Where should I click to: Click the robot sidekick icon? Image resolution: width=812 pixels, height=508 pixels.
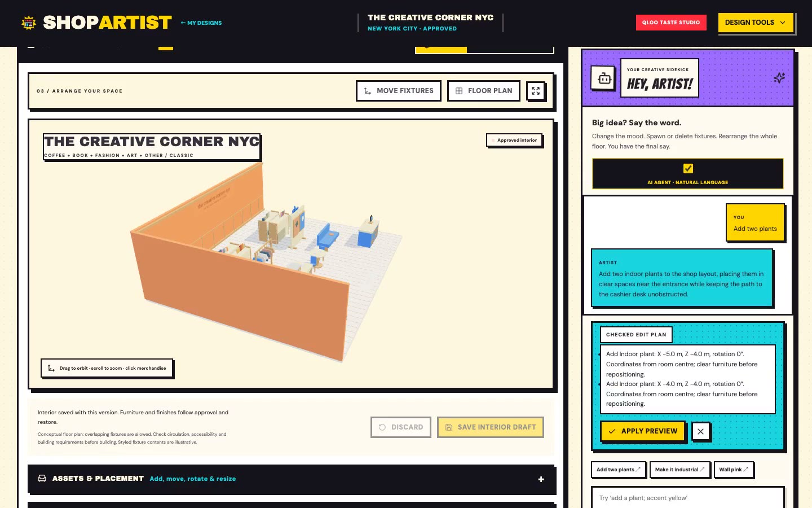point(604,78)
